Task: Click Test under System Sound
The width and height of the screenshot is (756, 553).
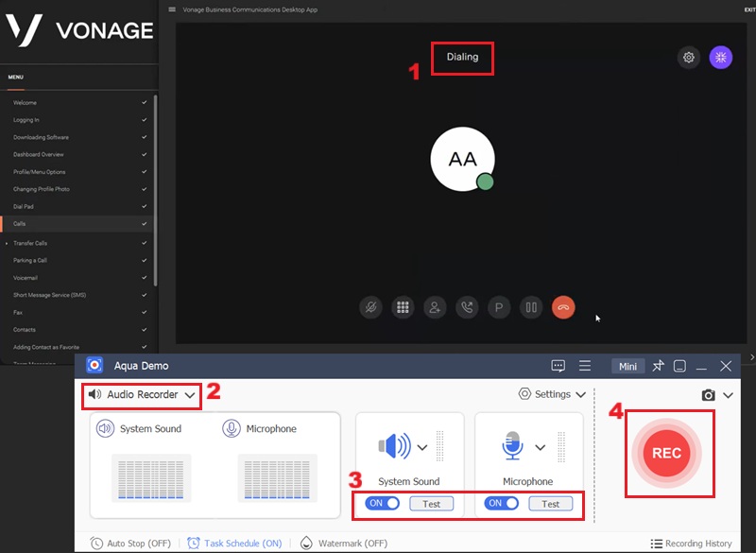Action: [x=432, y=504]
